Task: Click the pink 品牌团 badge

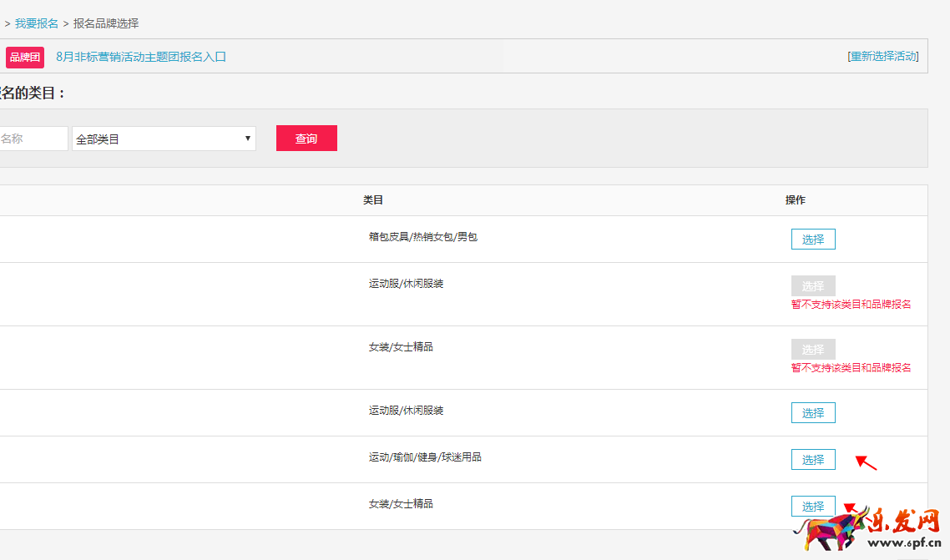Action: (25, 57)
